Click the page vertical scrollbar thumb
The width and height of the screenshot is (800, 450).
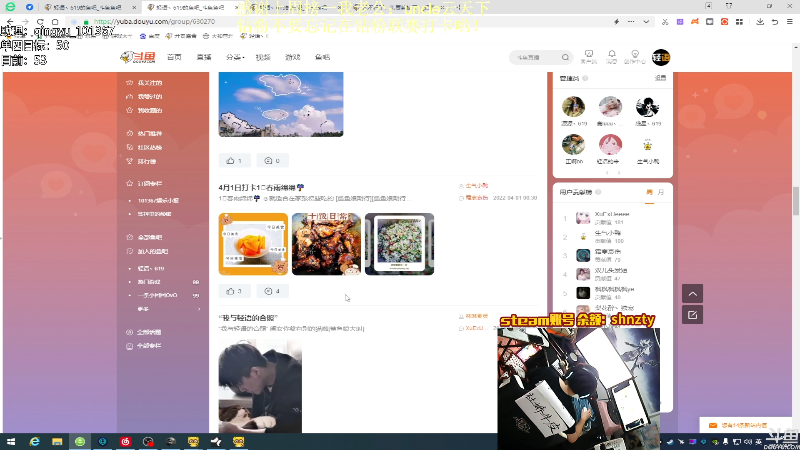coord(795,201)
